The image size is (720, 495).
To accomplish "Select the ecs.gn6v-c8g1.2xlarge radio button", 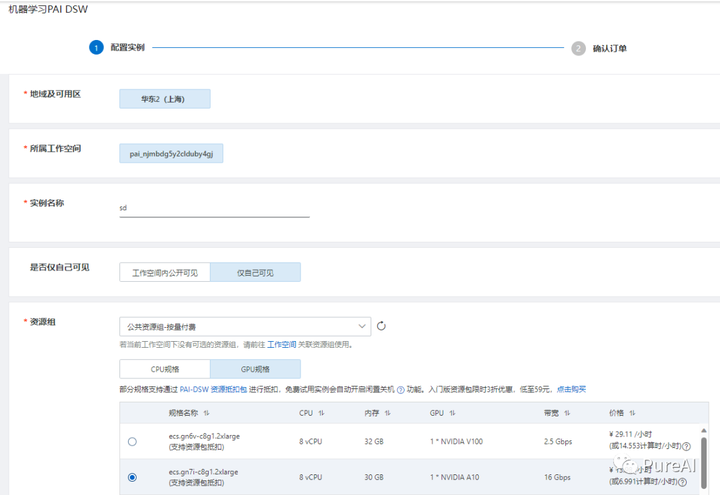I will tap(132, 441).
